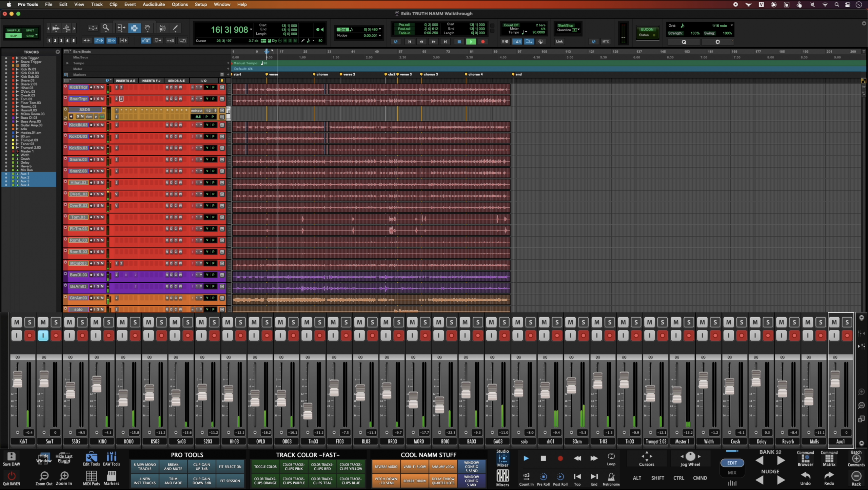Open the MIDI Pads grid icon
The image size is (868, 490).
[x=91, y=476]
